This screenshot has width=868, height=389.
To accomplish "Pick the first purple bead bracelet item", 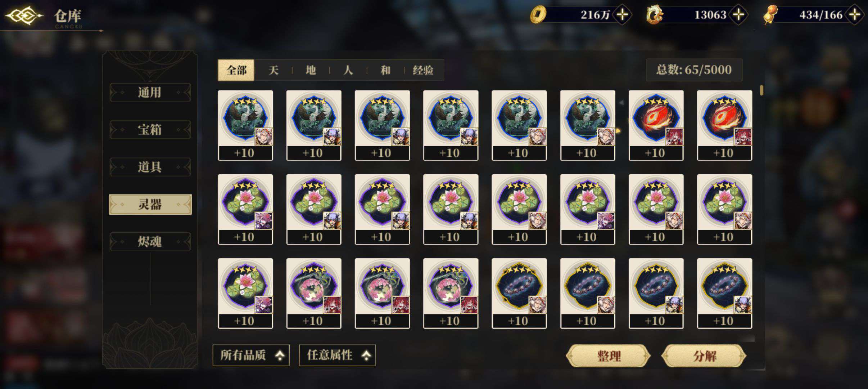I will pos(519,293).
